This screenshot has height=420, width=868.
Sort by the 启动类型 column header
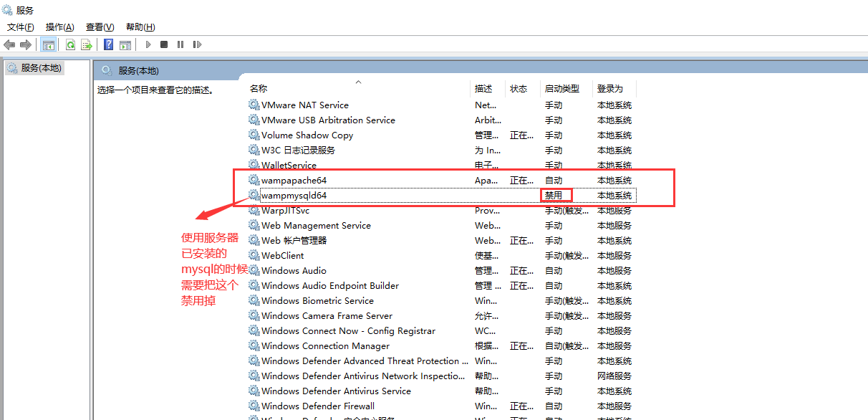(x=567, y=88)
